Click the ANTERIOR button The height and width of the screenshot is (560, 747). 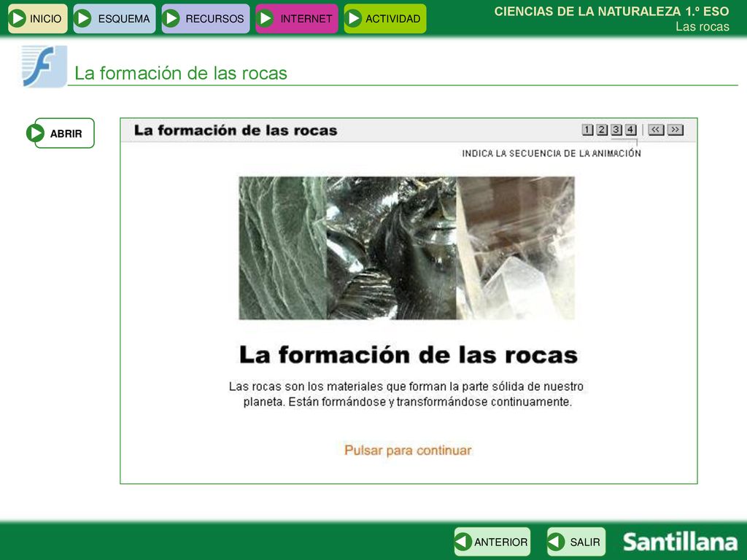click(x=492, y=542)
